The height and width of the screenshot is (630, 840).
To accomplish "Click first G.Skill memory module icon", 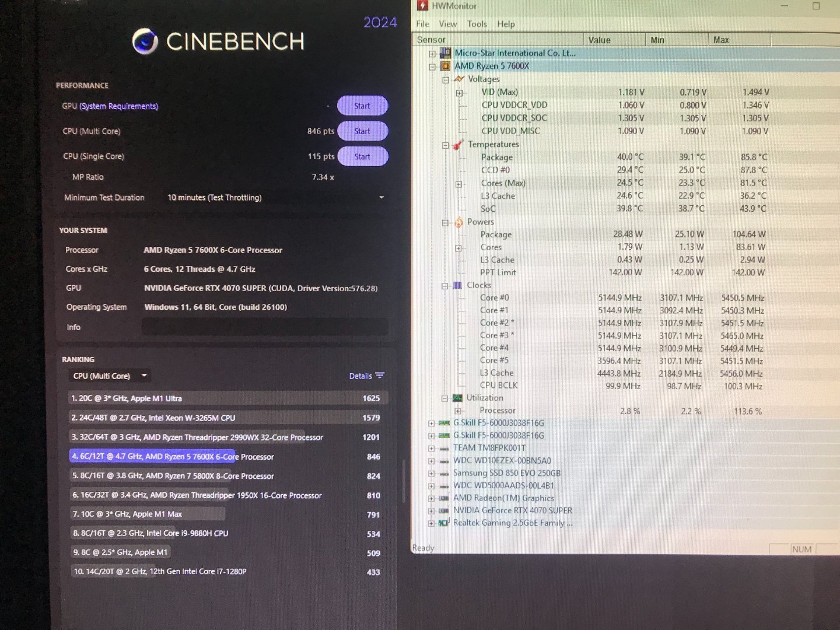I will point(444,423).
